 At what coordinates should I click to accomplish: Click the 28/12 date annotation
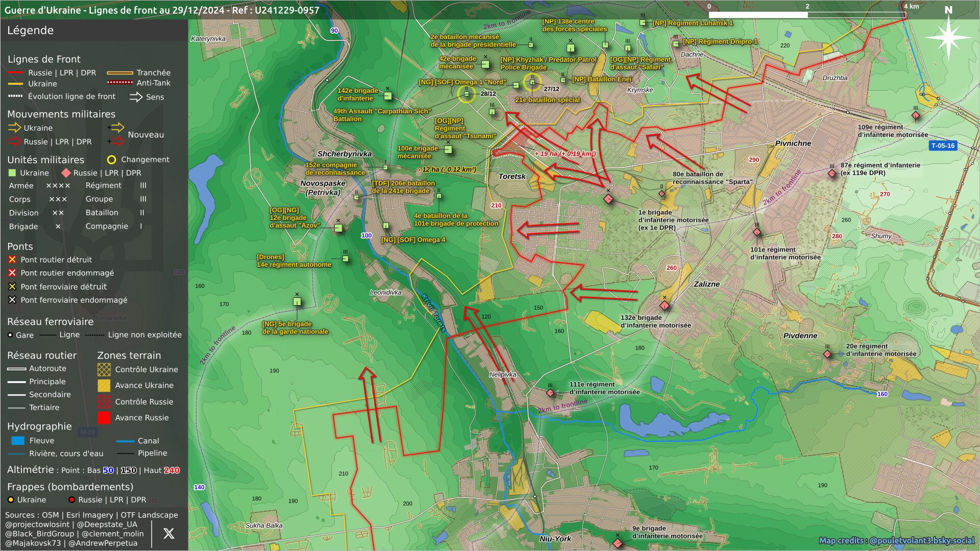pyautogui.click(x=488, y=94)
